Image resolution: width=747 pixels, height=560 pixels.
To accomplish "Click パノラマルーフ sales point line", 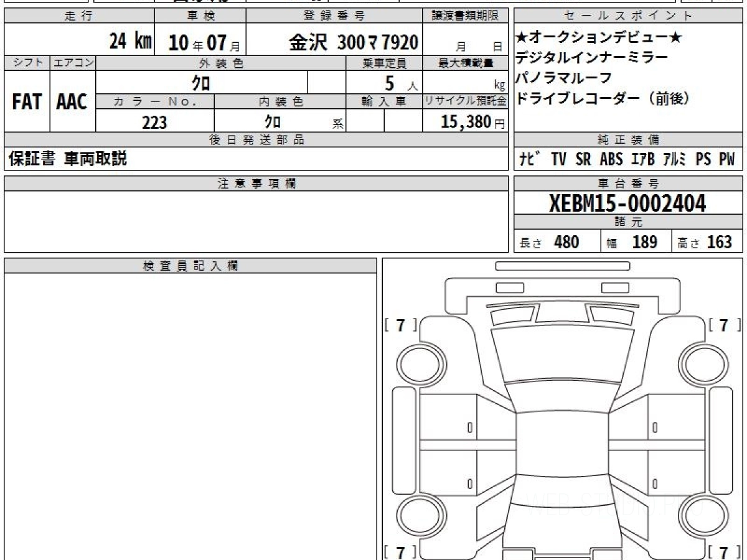I will tap(564, 78).
